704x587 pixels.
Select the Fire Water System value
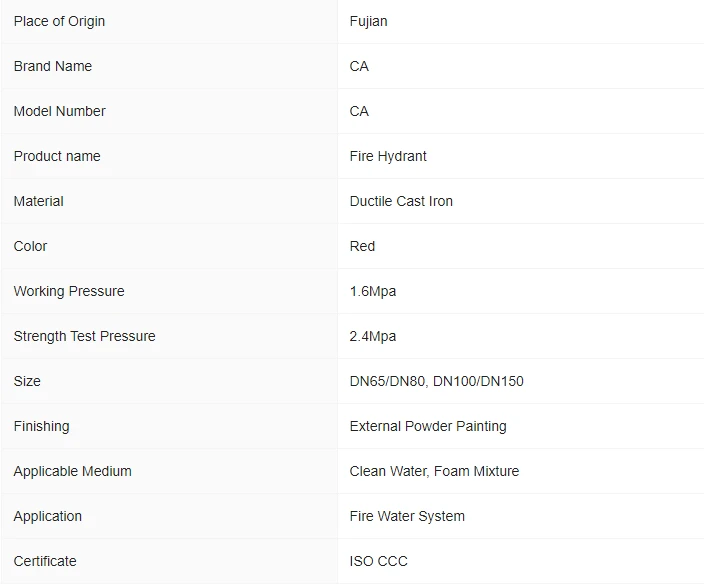[407, 516]
